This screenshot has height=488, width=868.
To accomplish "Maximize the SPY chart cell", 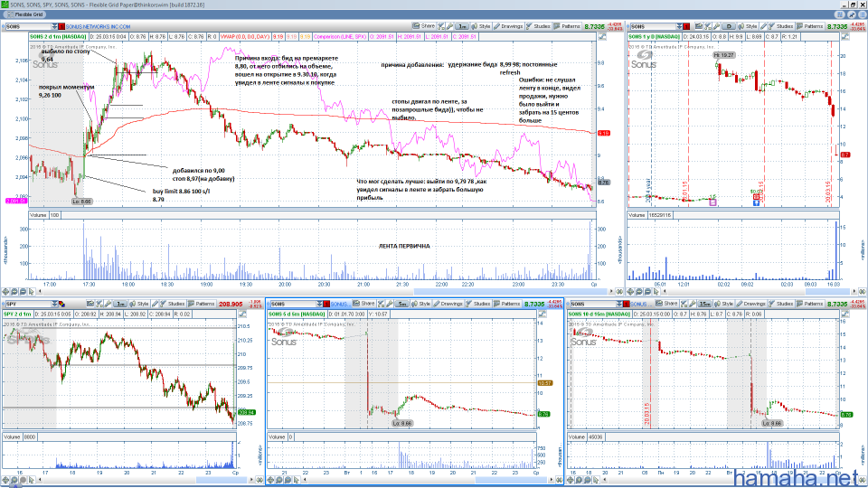I will tap(242, 314).
